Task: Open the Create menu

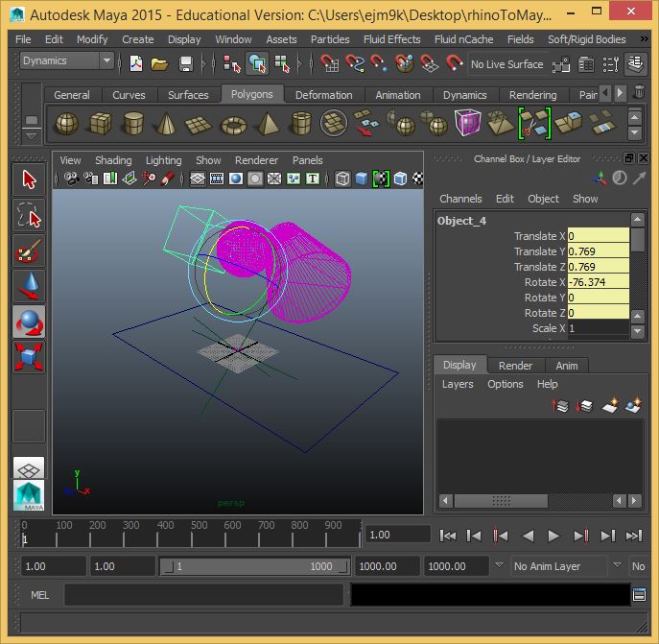Action: (137, 39)
